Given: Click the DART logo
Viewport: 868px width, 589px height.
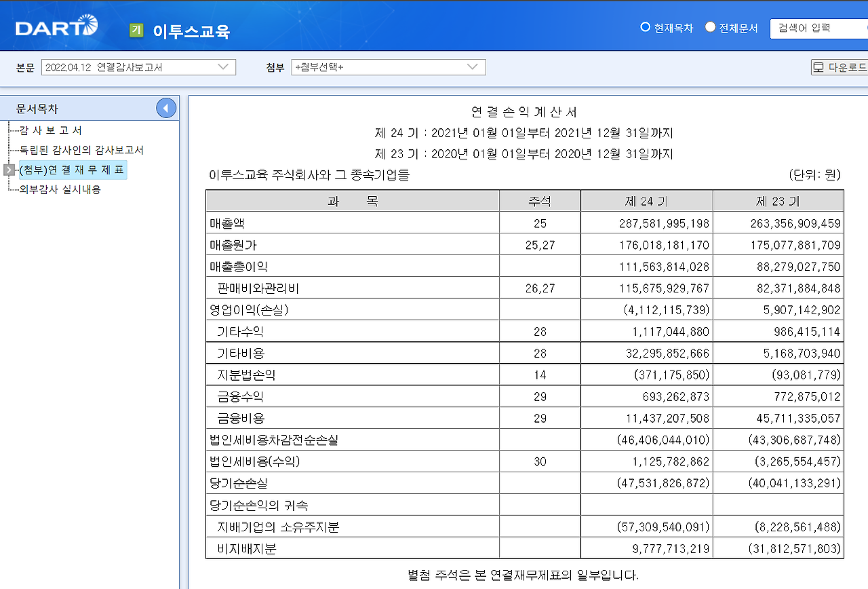Looking at the screenshot, I should point(56,26).
